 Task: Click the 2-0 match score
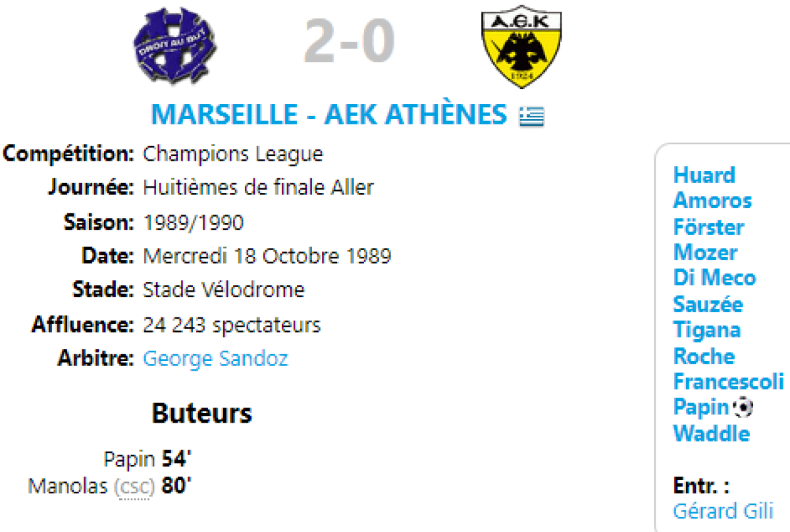[x=349, y=41]
